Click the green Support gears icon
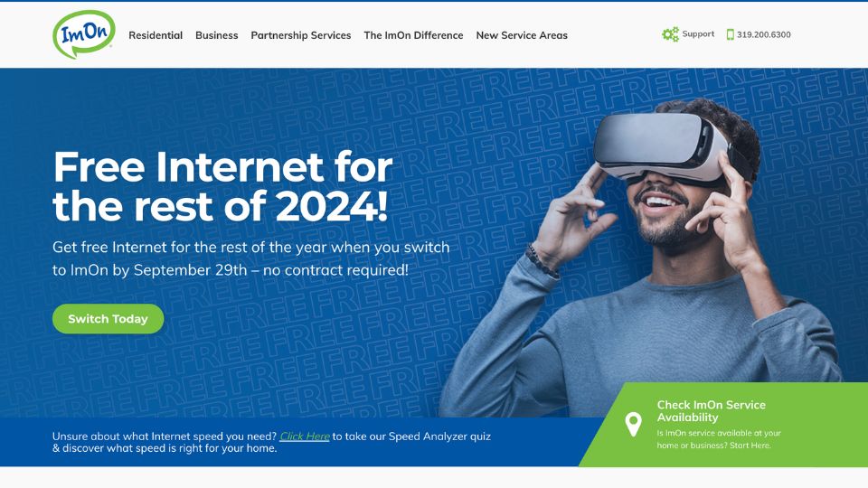Image resolution: width=868 pixels, height=488 pixels. click(x=670, y=34)
